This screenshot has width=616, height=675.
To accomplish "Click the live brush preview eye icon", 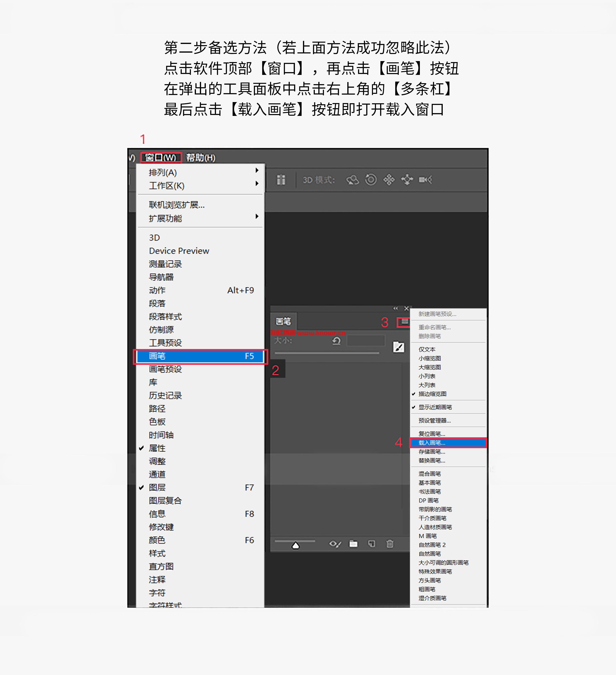I will (x=335, y=544).
